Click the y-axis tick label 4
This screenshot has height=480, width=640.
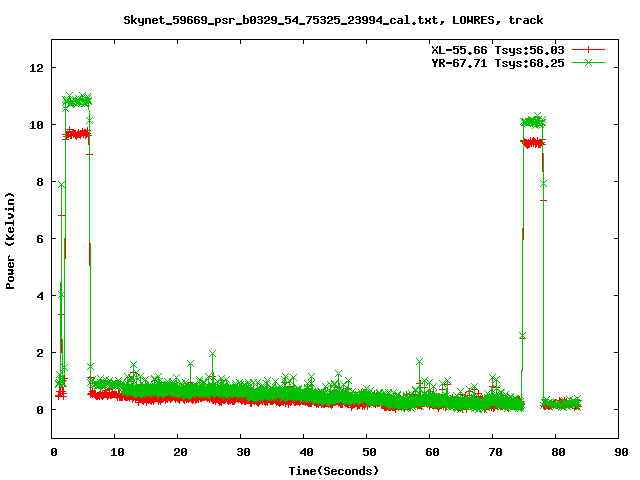(x=40, y=296)
